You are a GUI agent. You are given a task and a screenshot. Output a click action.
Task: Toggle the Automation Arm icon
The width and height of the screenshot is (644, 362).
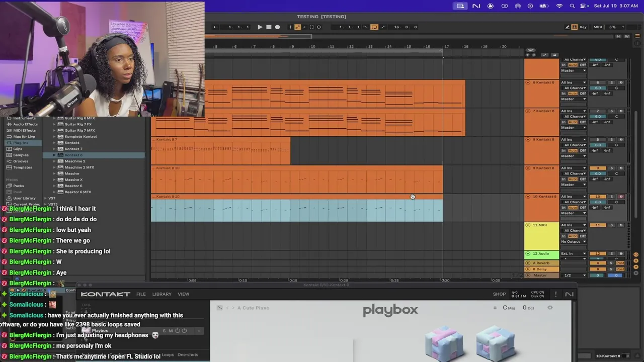tap(297, 27)
